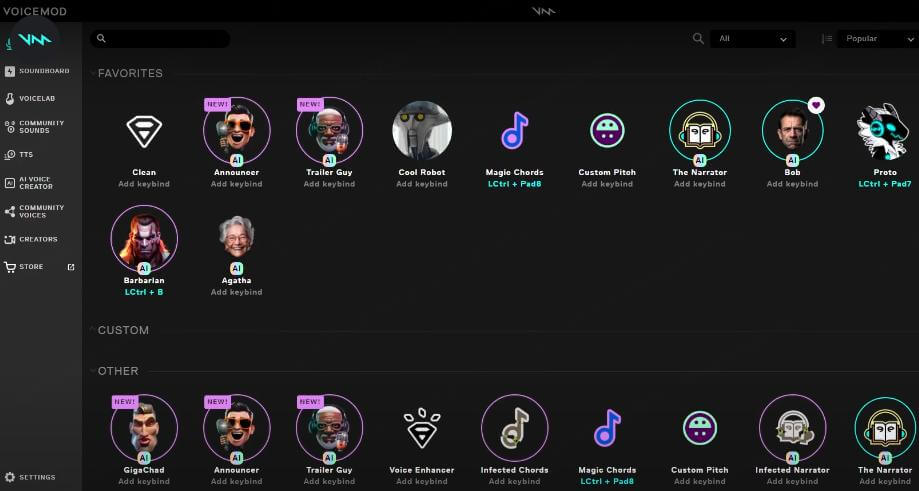This screenshot has height=491, width=919.
Task: Select the Custom Pitch voice in Favorites
Action: coord(607,131)
